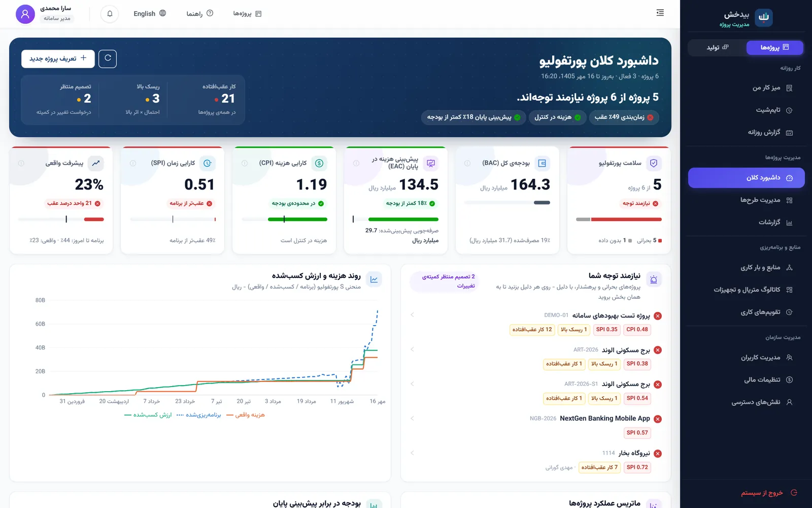Screen dimensions: 812x508
Task: Click the notification bell icon
Action: (110, 14)
